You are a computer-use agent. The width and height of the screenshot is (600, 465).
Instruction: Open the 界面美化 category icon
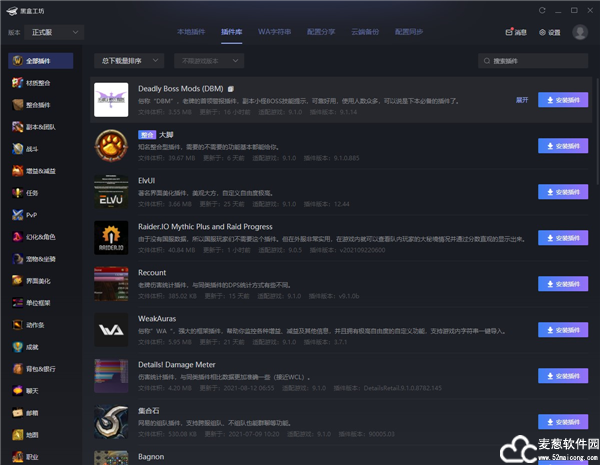pyautogui.click(x=17, y=281)
